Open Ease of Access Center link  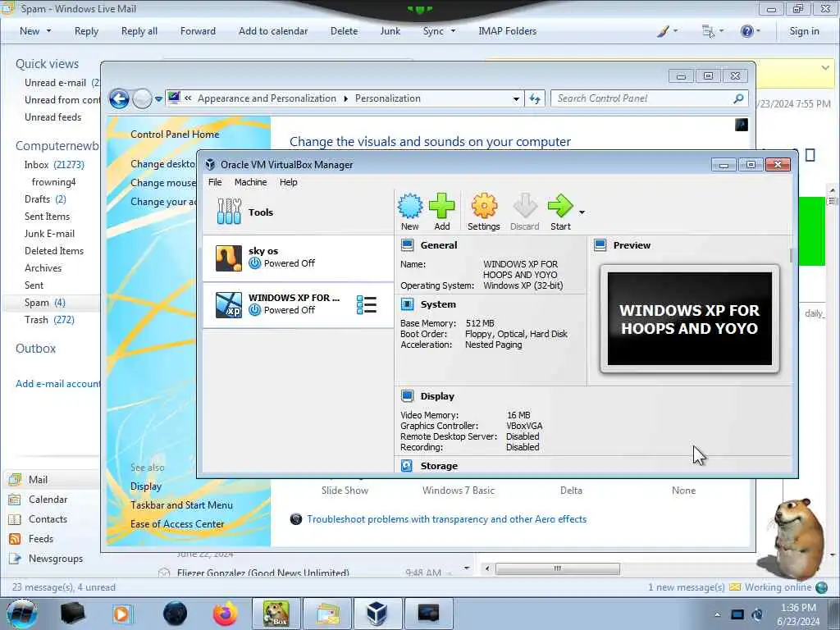(177, 524)
